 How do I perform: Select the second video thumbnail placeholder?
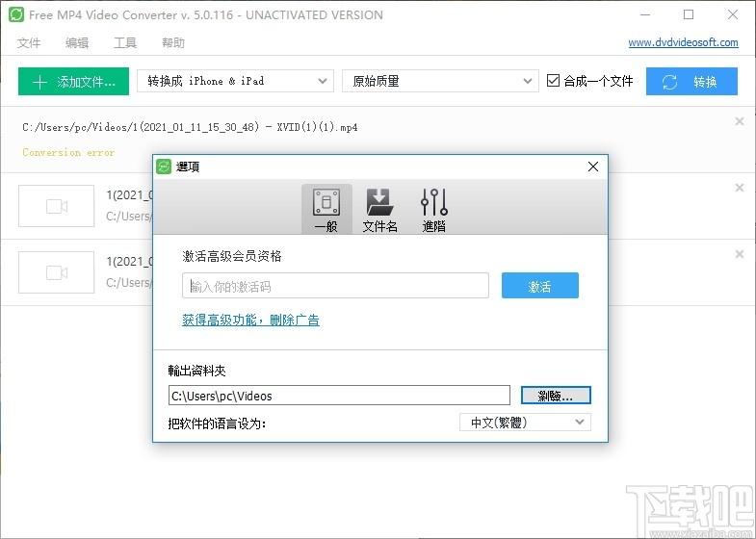[57, 272]
